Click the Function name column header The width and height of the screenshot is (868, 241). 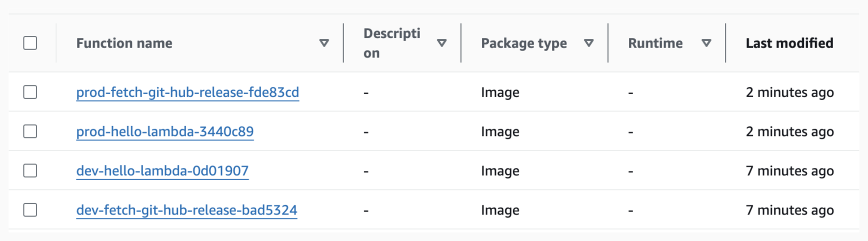tap(124, 43)
